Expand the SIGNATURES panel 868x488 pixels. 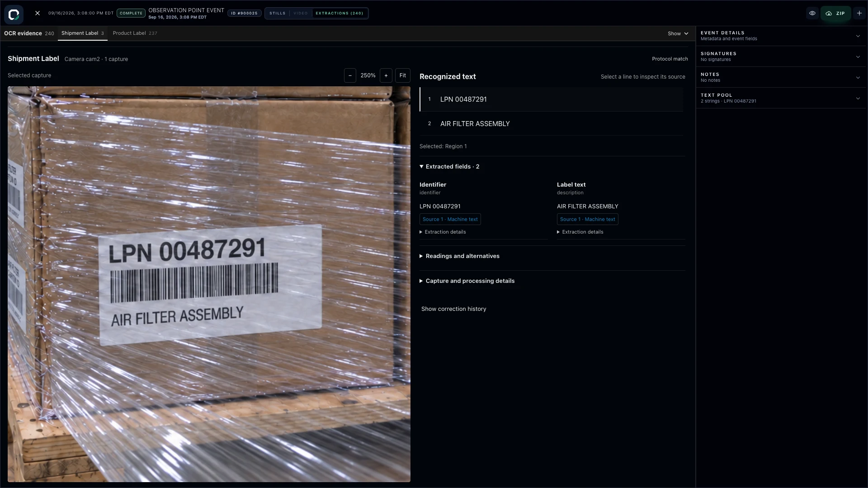(x=781, y=56)
